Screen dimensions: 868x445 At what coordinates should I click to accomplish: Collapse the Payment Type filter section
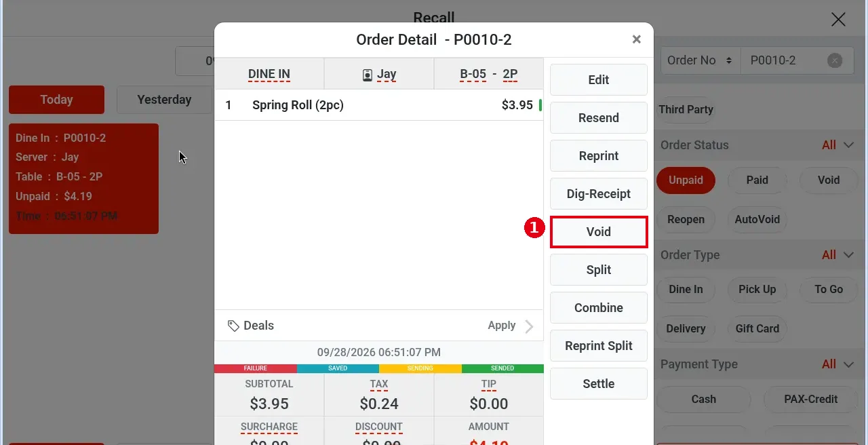[x=848, y=364]
